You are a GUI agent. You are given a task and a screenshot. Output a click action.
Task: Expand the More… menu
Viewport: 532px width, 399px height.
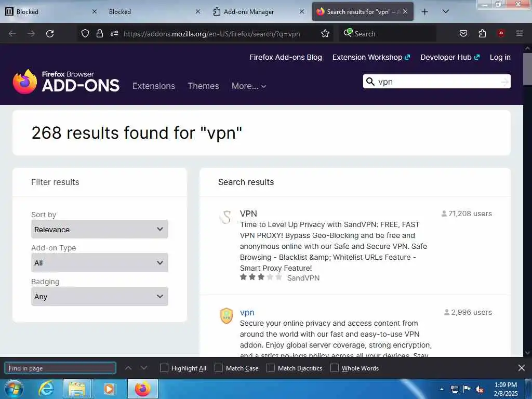[x=249, y=86]
